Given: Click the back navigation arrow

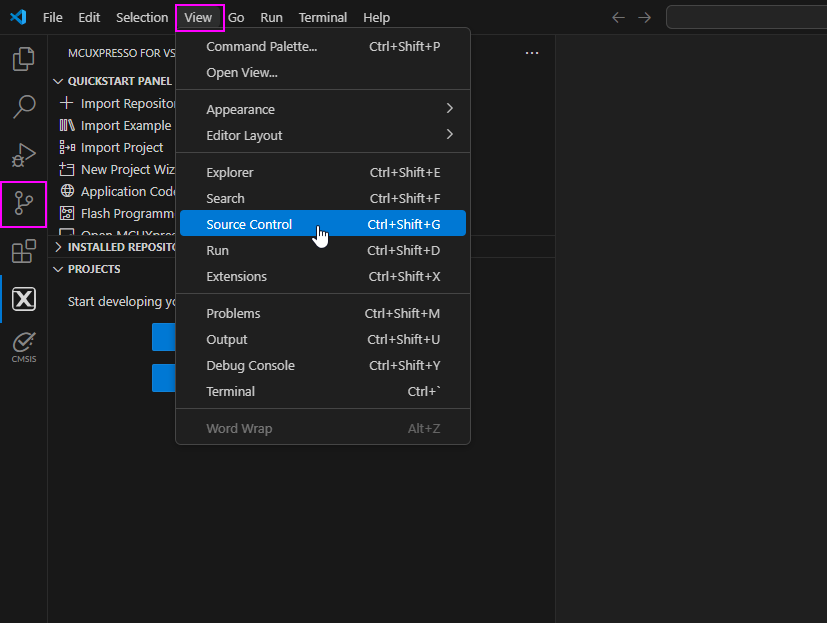Looking at the screenshot, I should [x=617, y=17].
